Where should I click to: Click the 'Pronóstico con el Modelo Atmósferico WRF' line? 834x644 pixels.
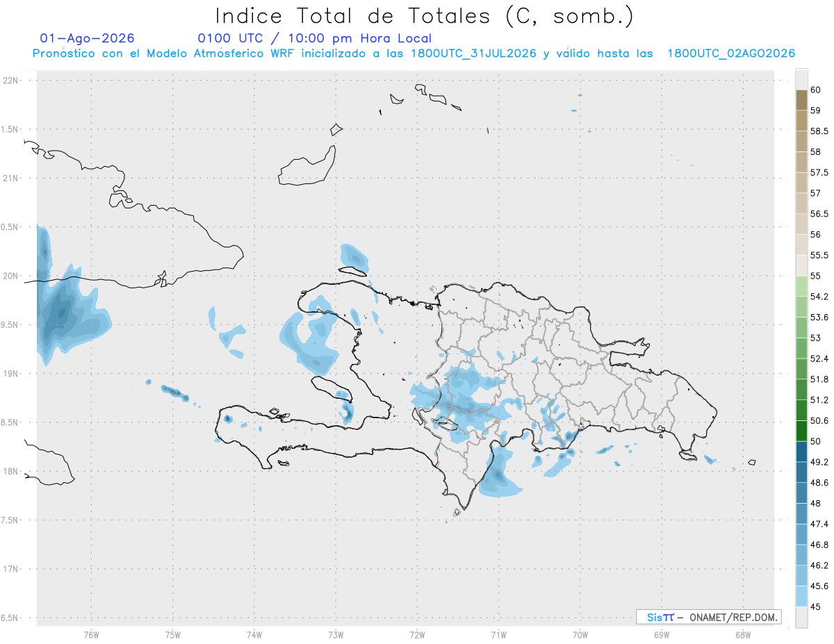click(414, 53)
